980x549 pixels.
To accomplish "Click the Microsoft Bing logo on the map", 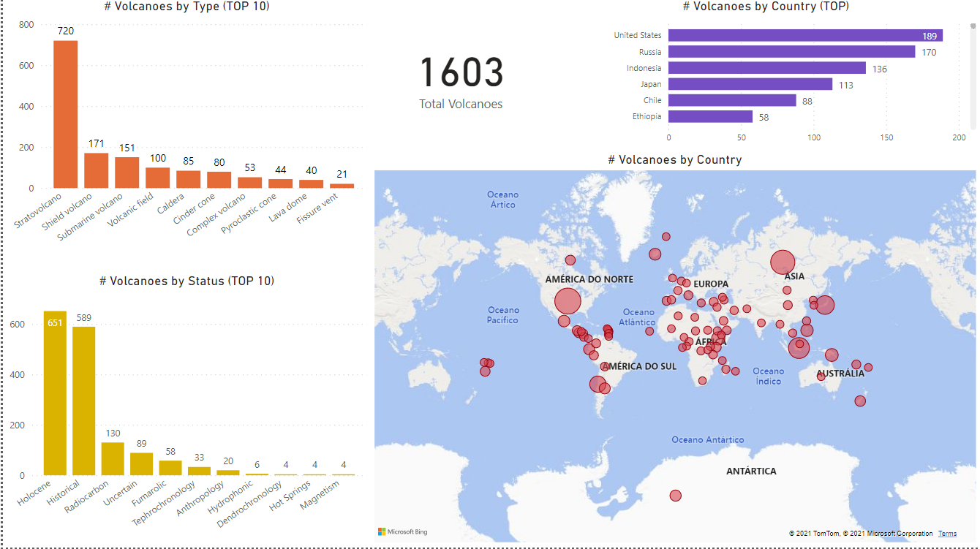I will point(402,531).
